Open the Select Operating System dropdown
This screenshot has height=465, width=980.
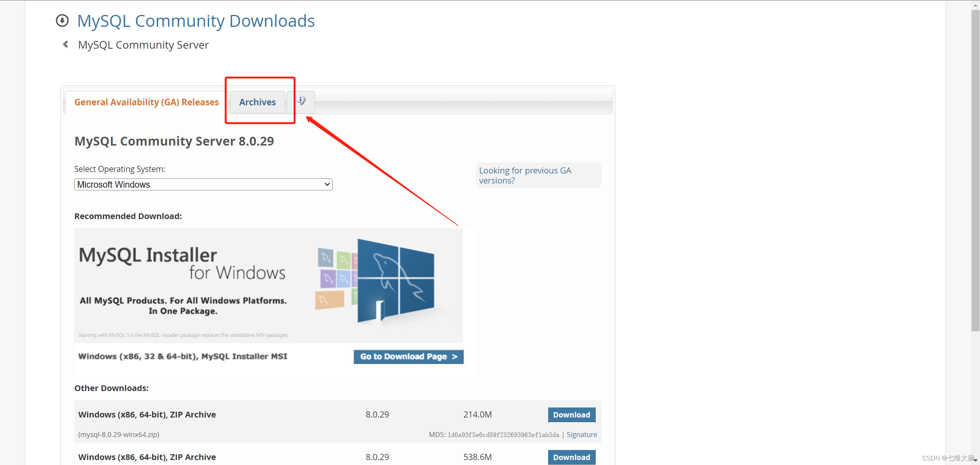pos(203,185)
